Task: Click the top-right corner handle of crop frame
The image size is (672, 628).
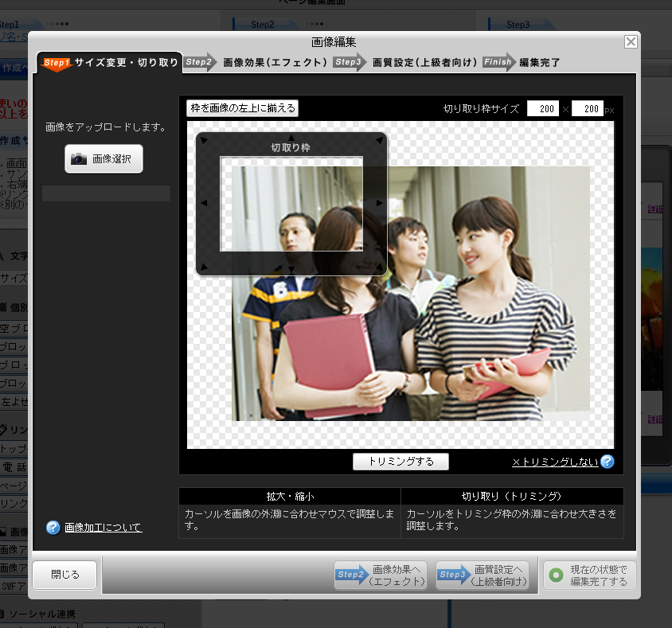Action: [379, 140]
